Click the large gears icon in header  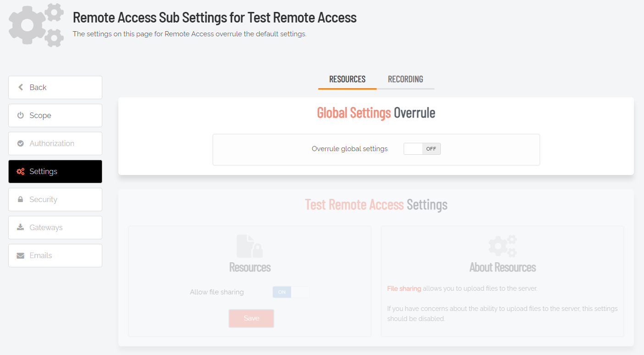tap(36, 25)
